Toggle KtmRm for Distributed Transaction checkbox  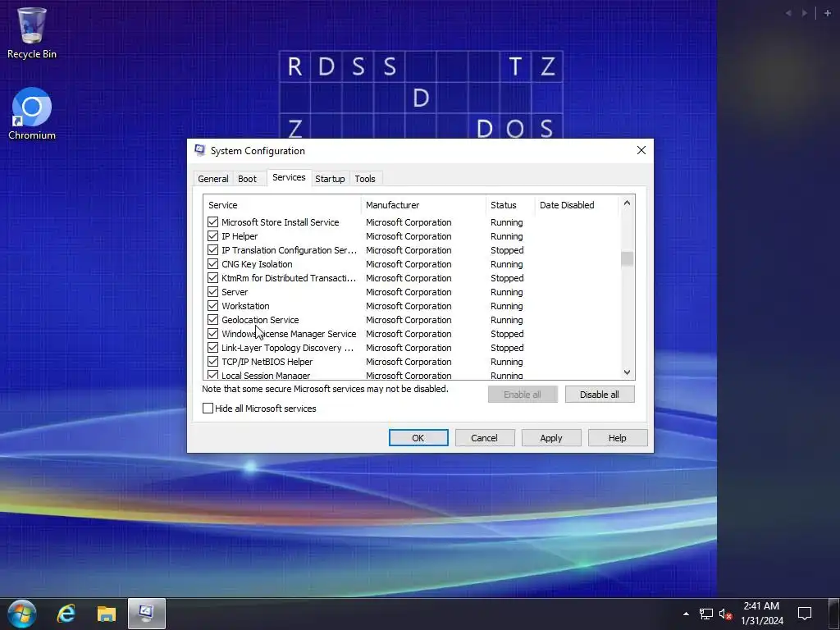point(212,277)
